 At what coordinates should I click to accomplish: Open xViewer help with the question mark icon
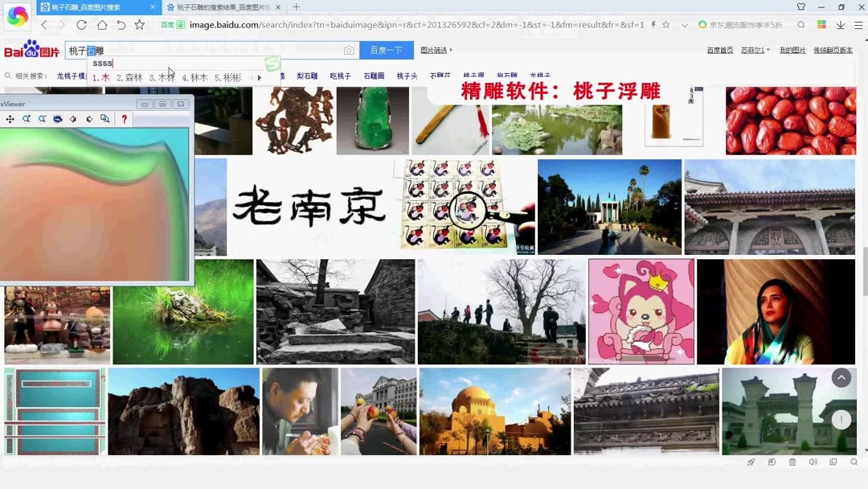[125, 118]
